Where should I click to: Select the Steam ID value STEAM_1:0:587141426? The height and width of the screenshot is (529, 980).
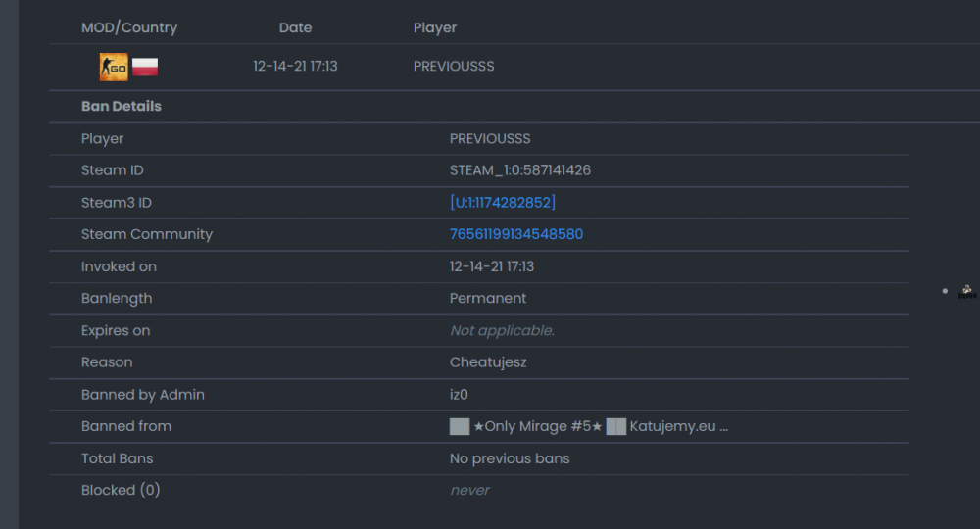point(520,170)
